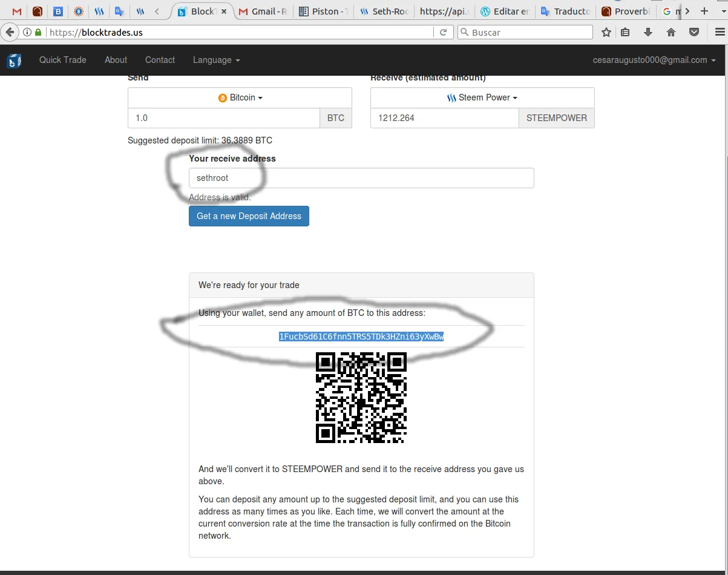Click the receive address field containing sethroot
This screenshot has width=728, height=575.
point(361,178)
